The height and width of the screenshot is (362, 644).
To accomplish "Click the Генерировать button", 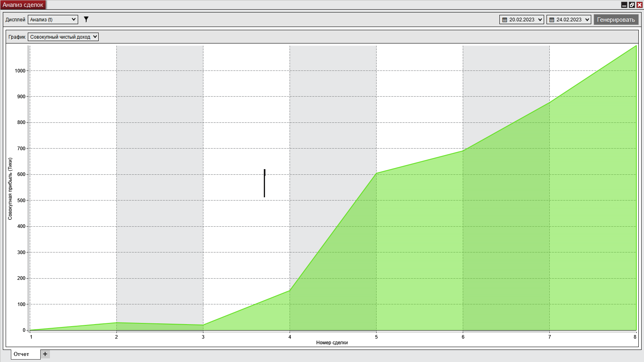I will [616, 19].
